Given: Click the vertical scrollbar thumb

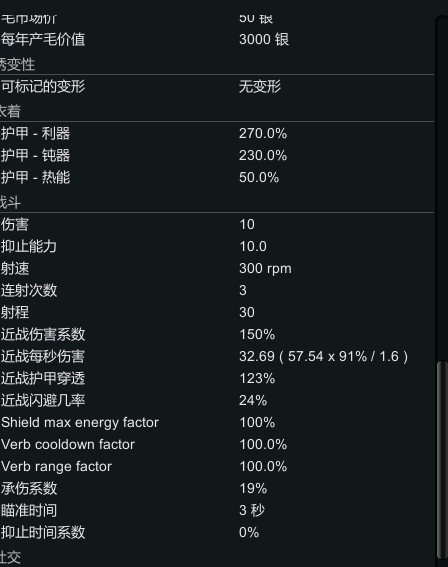Looking at the screenshot, I should [x=441, y=459].
